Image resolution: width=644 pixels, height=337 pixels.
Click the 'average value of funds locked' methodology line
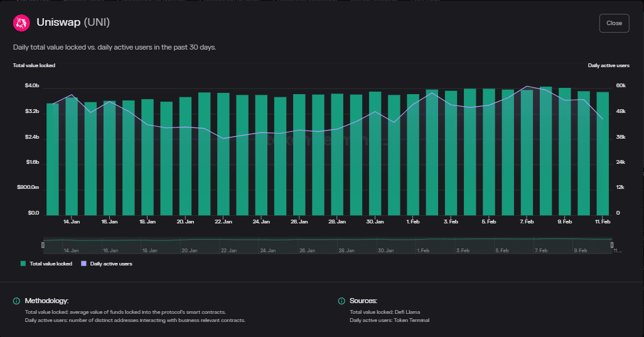click(x=126, y=312)
